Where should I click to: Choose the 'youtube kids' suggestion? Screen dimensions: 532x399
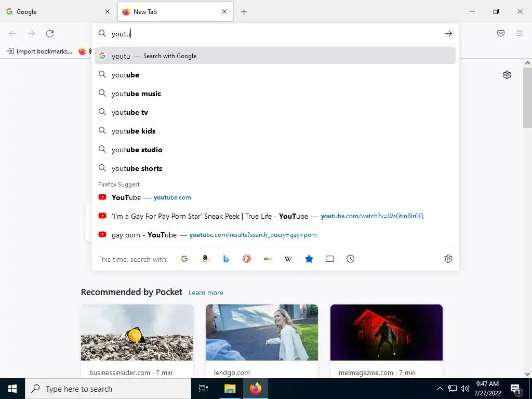click(x=275, y=131)
